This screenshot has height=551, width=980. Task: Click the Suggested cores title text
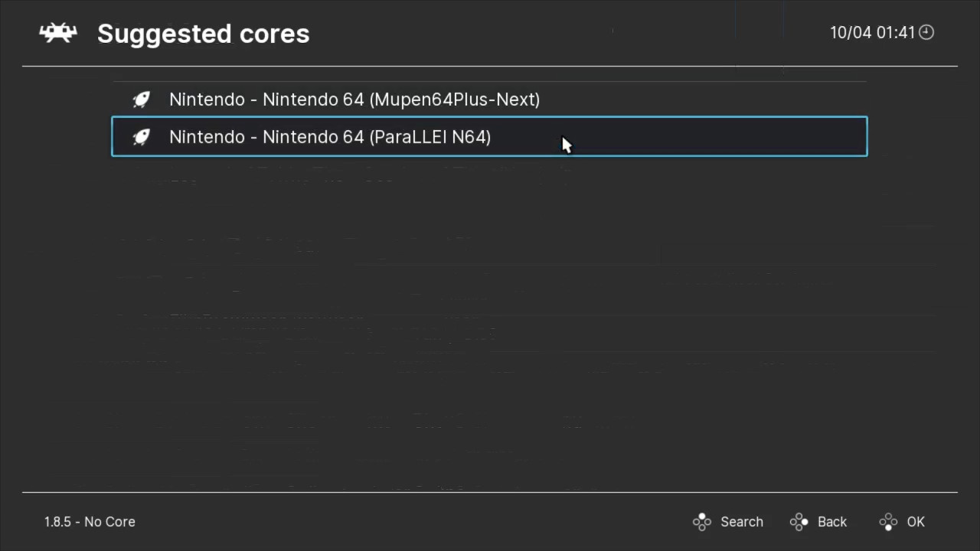coord(203,33)
